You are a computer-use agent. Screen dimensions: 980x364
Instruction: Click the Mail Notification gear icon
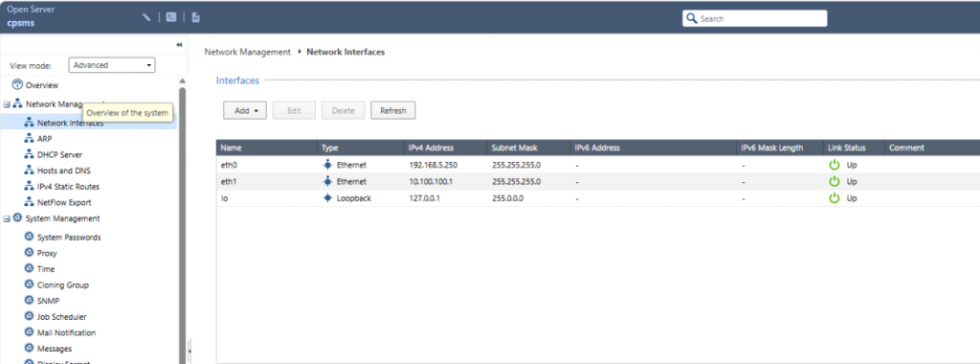pos(29,332)
